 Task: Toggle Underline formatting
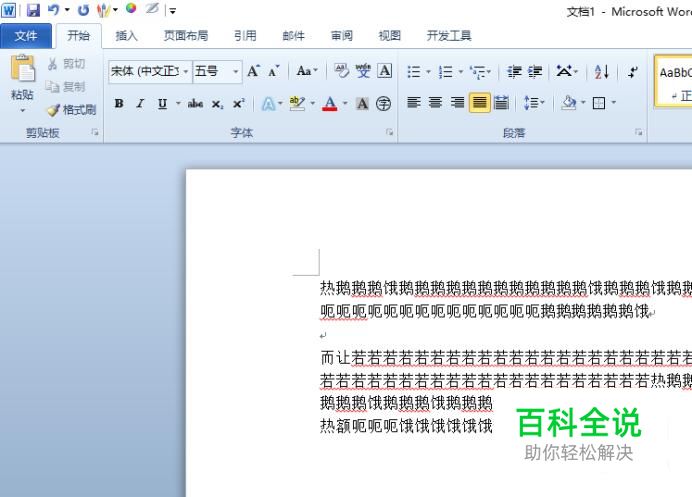coord(162,104)
